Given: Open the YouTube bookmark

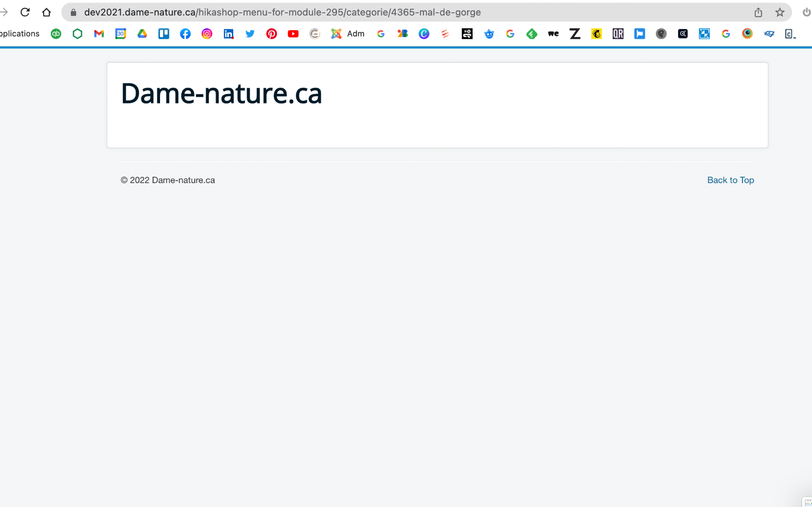Looking at the screenshot, I should [293, 34].
